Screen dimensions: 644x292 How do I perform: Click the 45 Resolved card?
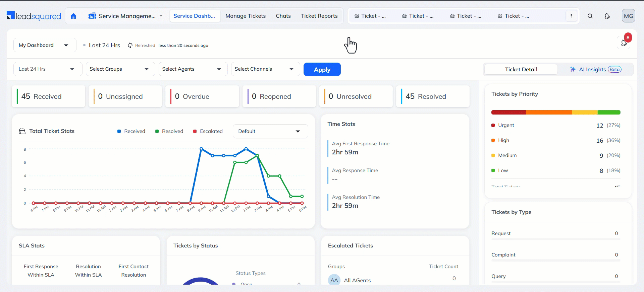[x=433, y=96]
